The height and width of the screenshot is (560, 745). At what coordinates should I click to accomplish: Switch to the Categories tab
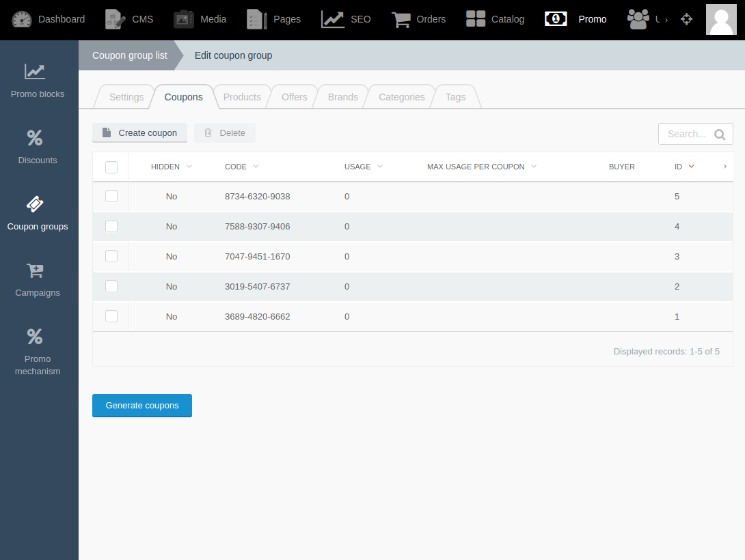tap(401, 97)
